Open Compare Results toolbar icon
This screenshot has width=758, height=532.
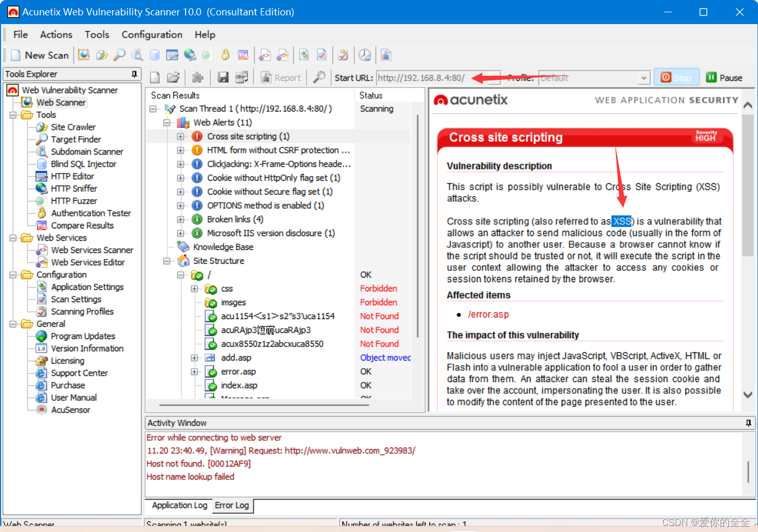pyautogui.click(x=243, y=55)
